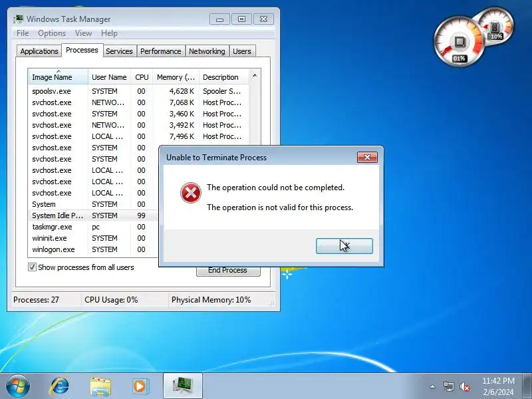Image resolution: width=532 pixels, height=399 pixels.
Task: Select the taskmgr.exe process
Action: coord(94,227)
